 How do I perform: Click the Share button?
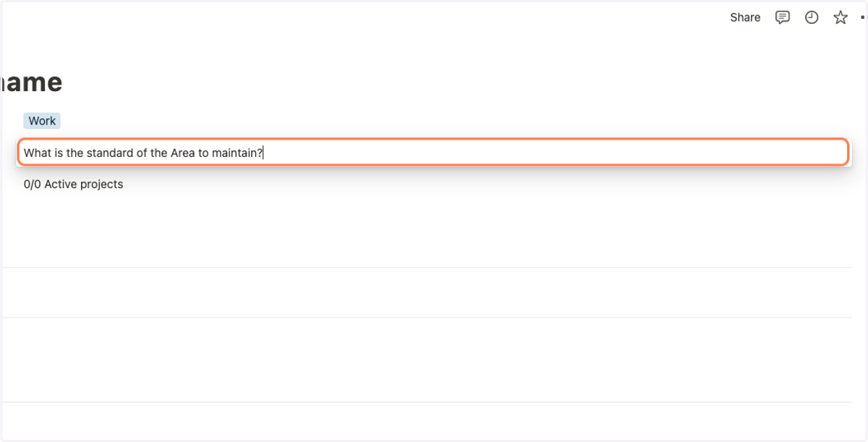745,17
